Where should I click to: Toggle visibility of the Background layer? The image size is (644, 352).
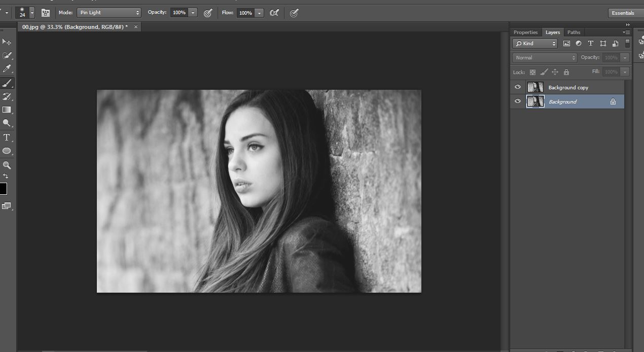click(x=517, y=101)
